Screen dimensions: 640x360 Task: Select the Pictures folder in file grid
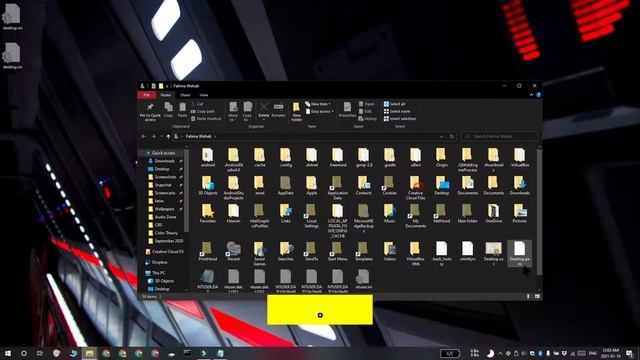(520, 213)
